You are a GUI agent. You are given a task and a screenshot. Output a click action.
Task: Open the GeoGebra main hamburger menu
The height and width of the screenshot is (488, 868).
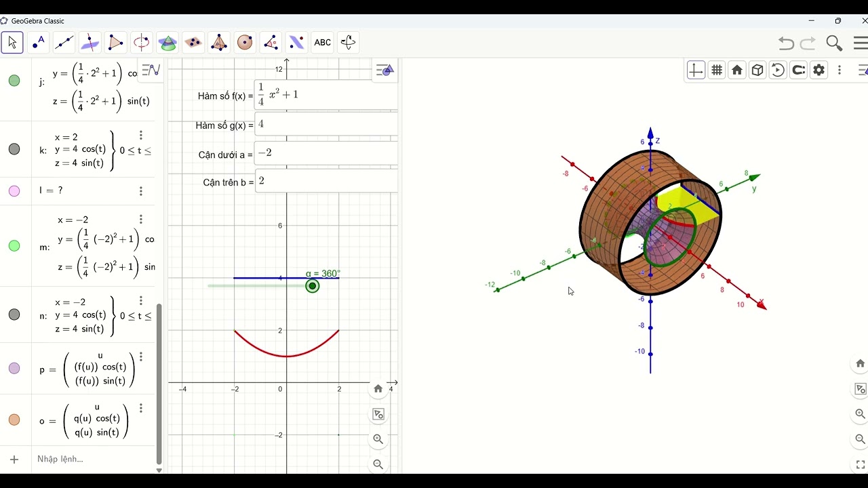(861, 43)
